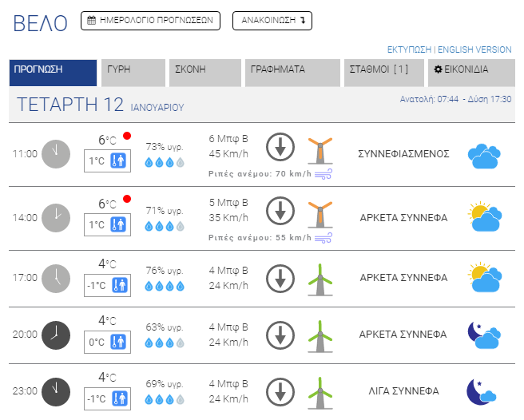Viewport: 524px width, 420px height.
Task: Click the cloudy weather icon for 11:00
Action: coord(484,156)
